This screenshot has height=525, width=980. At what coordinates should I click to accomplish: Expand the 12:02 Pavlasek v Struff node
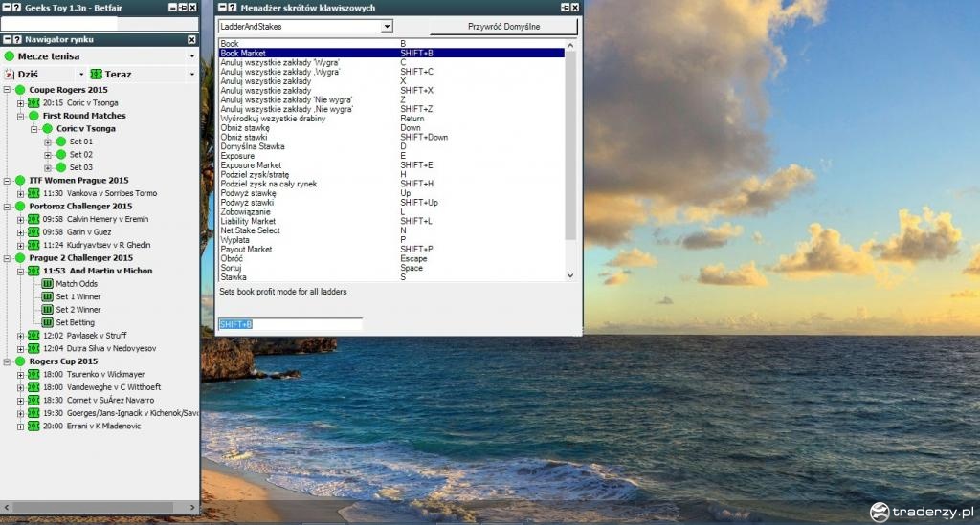[21, 336]
